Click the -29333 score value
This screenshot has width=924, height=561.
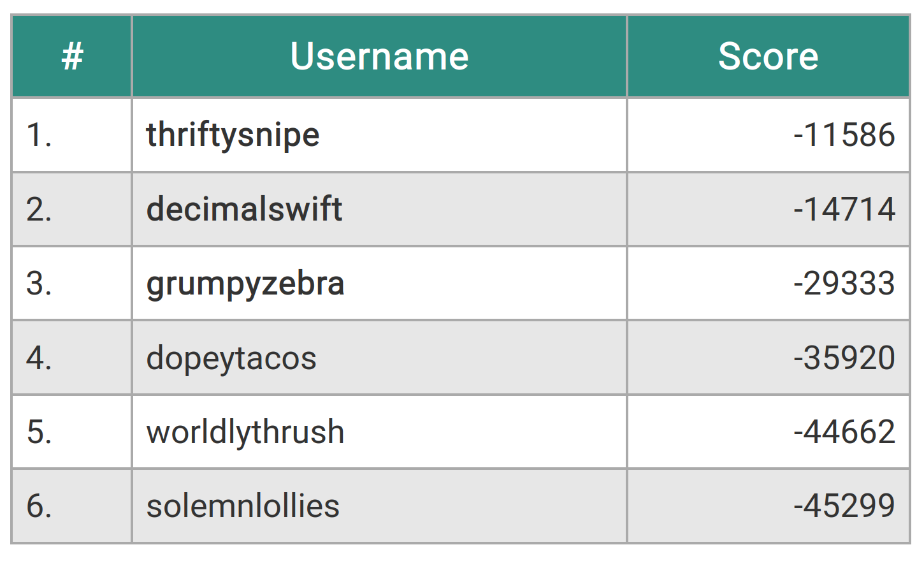click(844, 284)
